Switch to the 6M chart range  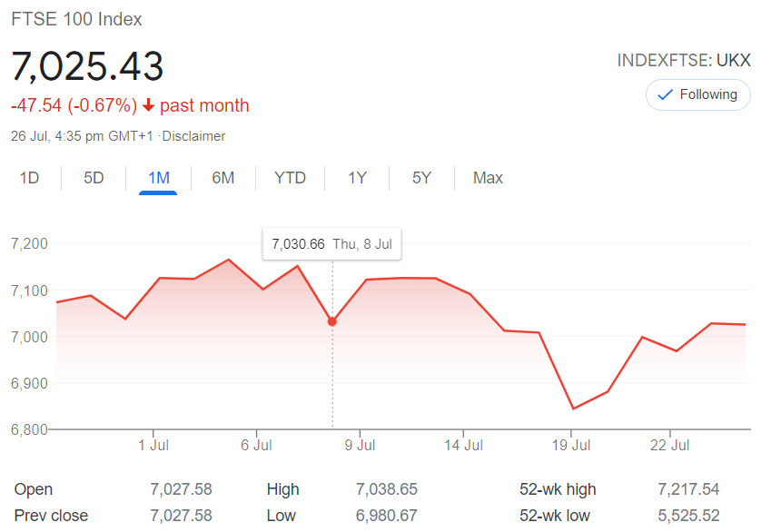[222, 178]
